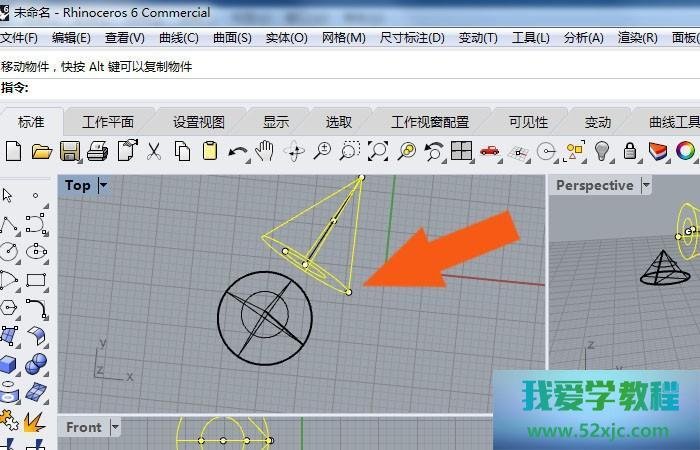Click the color wheel icon in the toolbar
Screen dimensions: 700x450
[x=685, y=151]
